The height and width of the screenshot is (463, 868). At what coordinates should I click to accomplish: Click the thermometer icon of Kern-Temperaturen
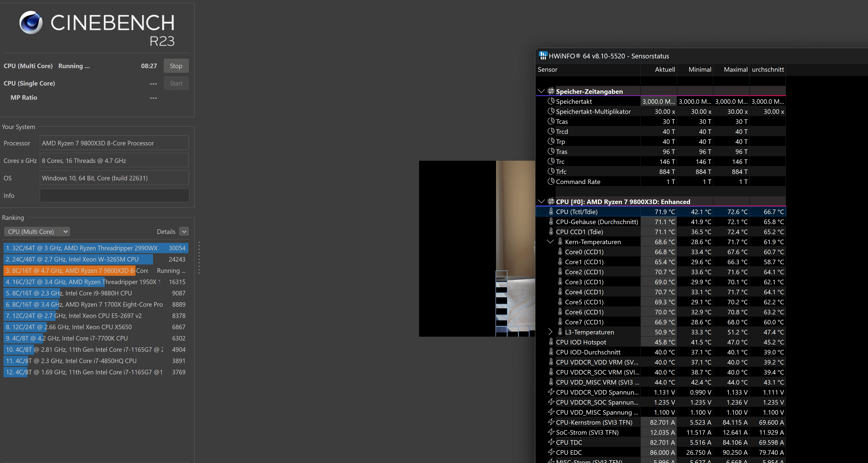tap(560, 241)
